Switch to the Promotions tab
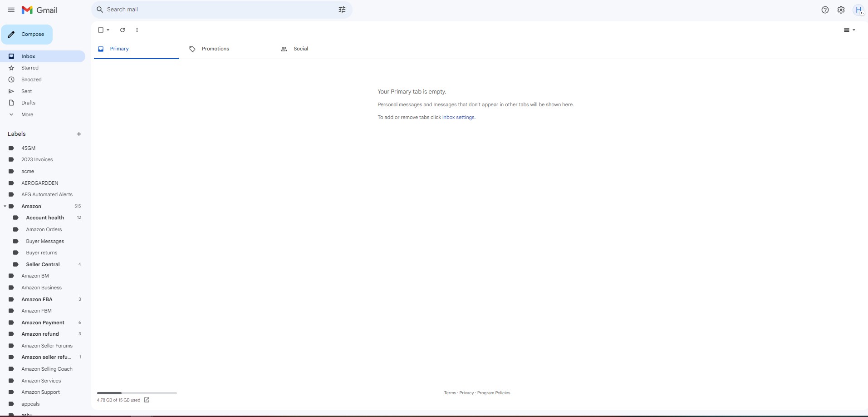The image size is (868, 417). (x=227, y=49)
